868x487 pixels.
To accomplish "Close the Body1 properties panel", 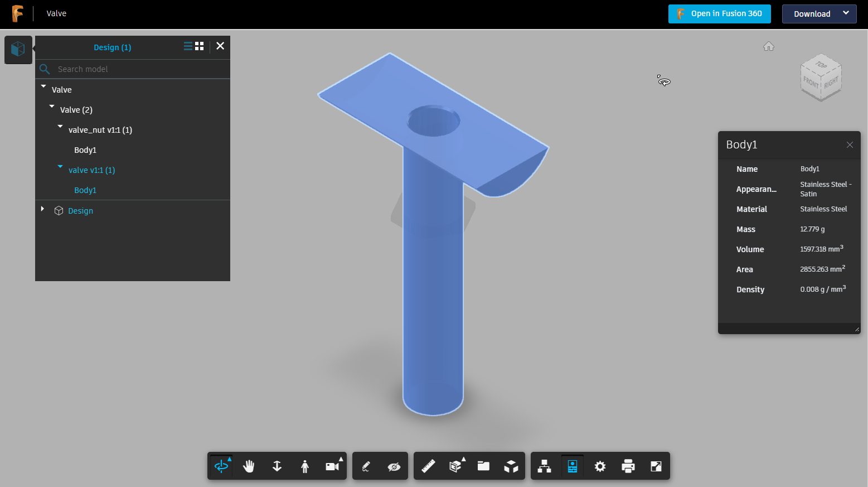I will coord(850,145).
